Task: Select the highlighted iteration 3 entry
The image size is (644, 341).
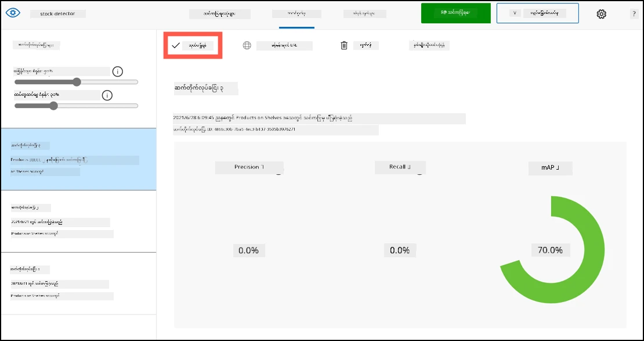Action: 78,159
